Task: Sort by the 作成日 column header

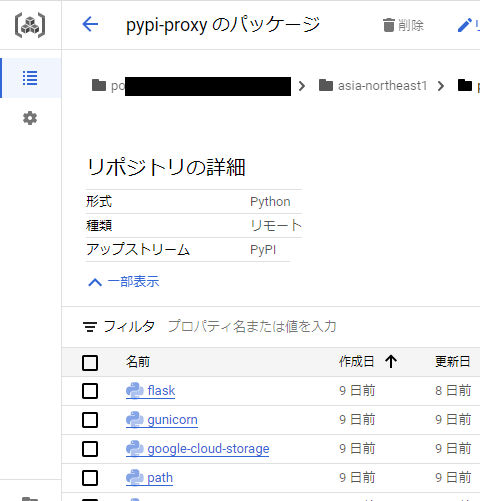Action: pos(357,362)
